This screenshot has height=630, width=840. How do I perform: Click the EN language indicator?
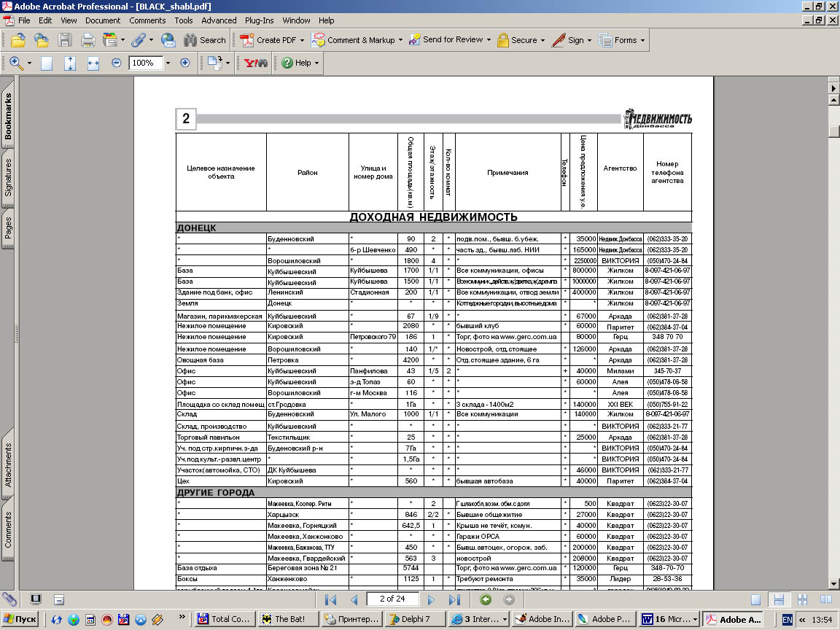(x=787, y=620)
